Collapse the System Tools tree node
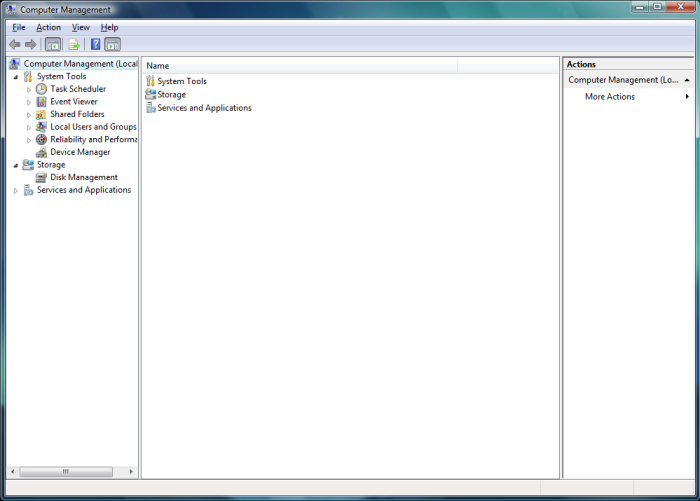Viewport: 700px width, 501px height. [x=15, y=77]
